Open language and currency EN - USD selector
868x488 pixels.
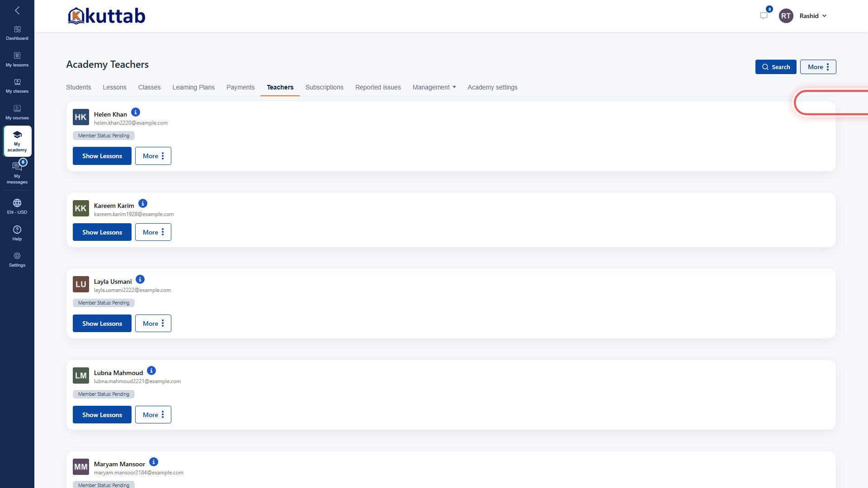point(17,206)
